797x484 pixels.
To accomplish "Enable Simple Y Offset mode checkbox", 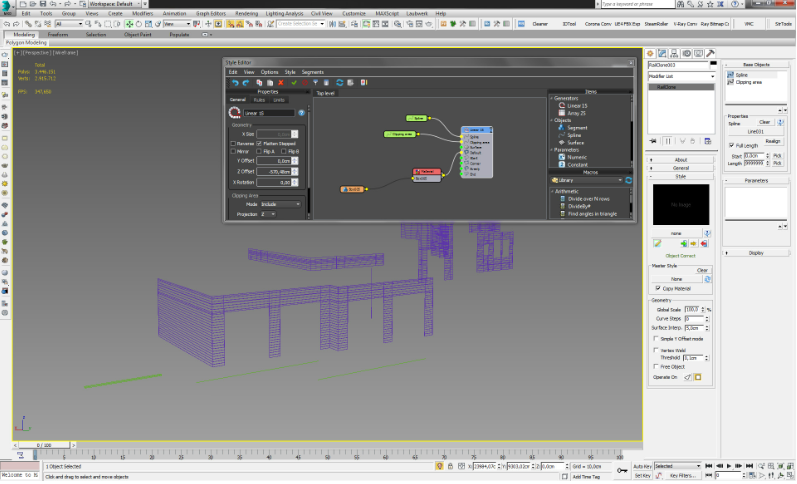I will pos(656,339).
